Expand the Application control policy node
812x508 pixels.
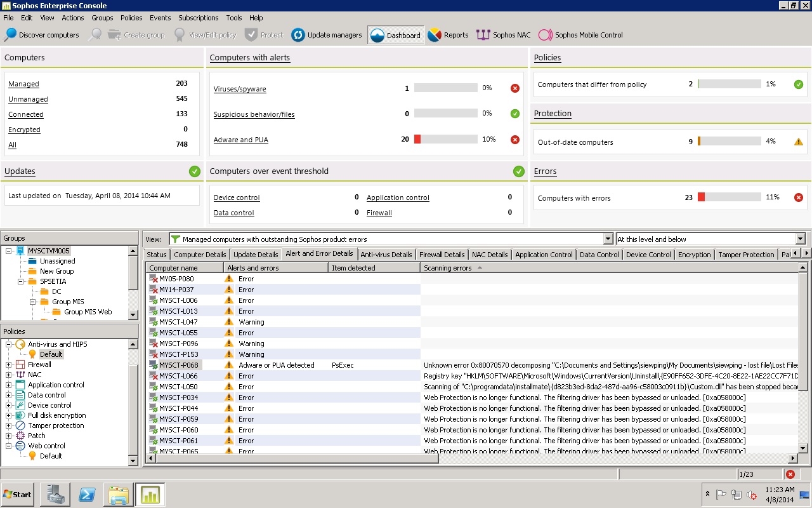[9, 385]
